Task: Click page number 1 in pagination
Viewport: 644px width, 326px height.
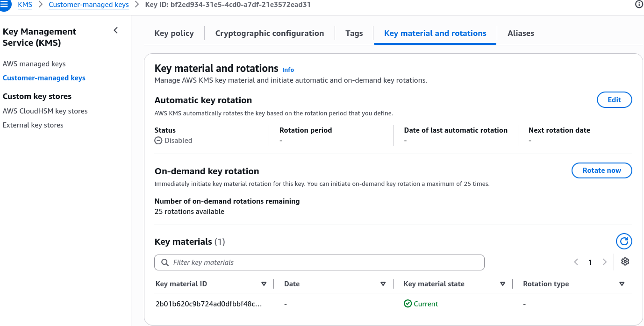Action: tap(590, 262)
